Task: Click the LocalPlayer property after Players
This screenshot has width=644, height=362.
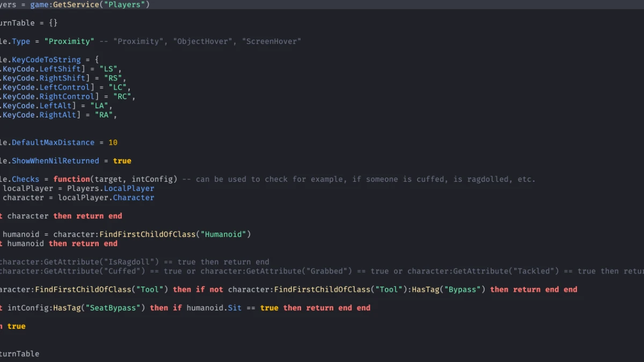Action: [x=129, y=188]
